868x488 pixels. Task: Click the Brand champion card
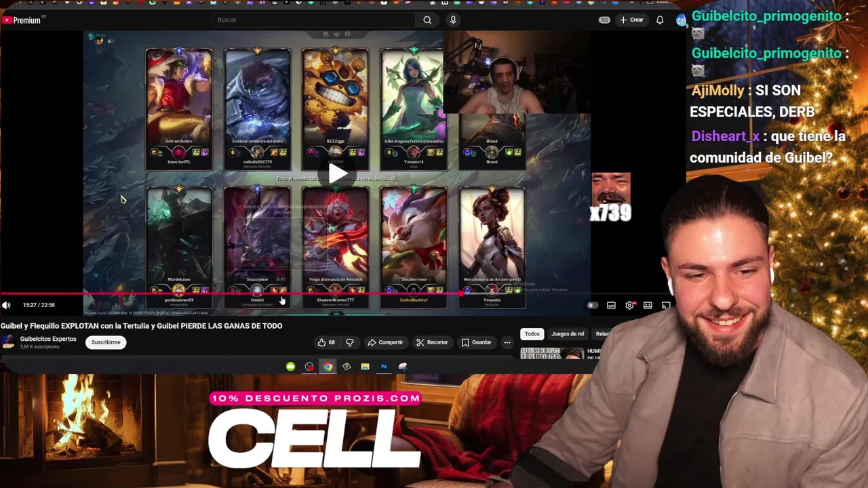pyautogui.click(x=492, y=142)
